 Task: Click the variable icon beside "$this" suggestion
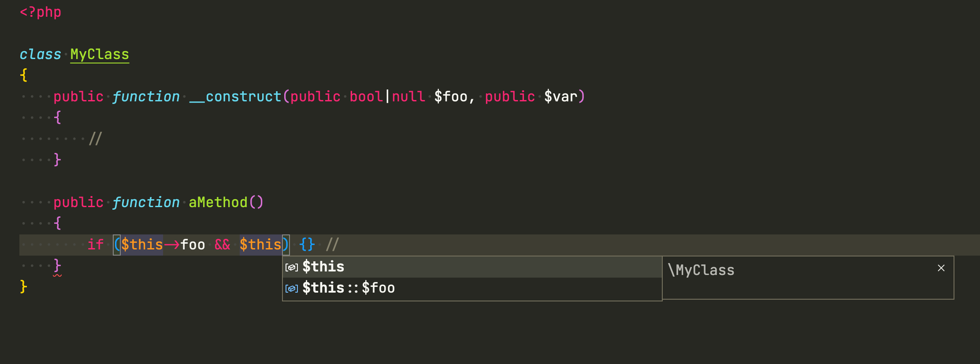[291, 266]
